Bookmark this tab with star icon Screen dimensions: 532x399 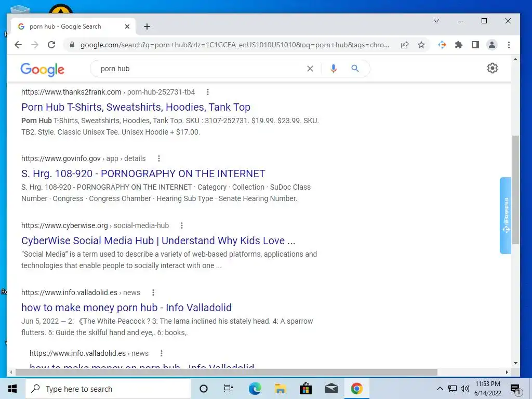(x=421, y=45)
